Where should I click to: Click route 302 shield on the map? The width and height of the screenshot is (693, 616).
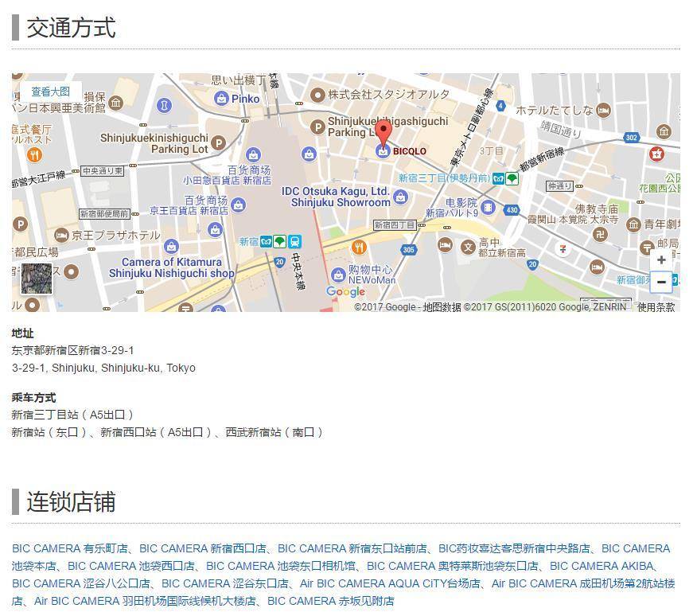click(x=631, y=138)
